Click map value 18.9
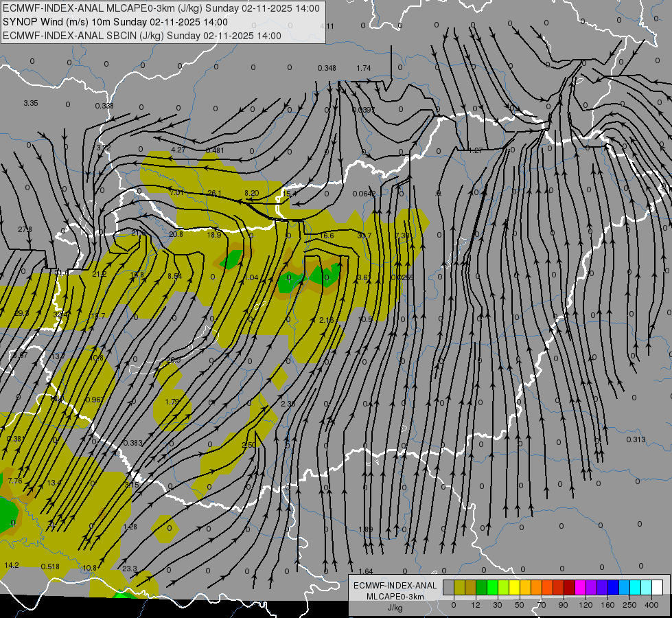The image size is (672, 618). 214,235
